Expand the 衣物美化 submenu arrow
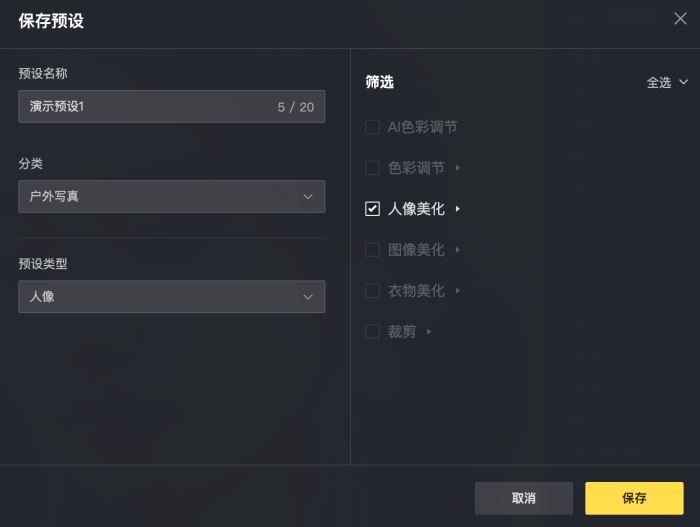Image resolution: width=700 pixels, height=527 pixels. (458, 291)
